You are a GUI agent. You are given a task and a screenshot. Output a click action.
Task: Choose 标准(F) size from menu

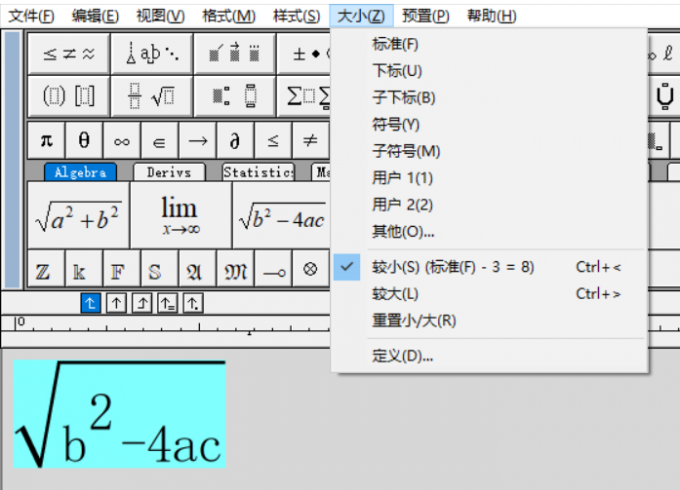(489, 44)
